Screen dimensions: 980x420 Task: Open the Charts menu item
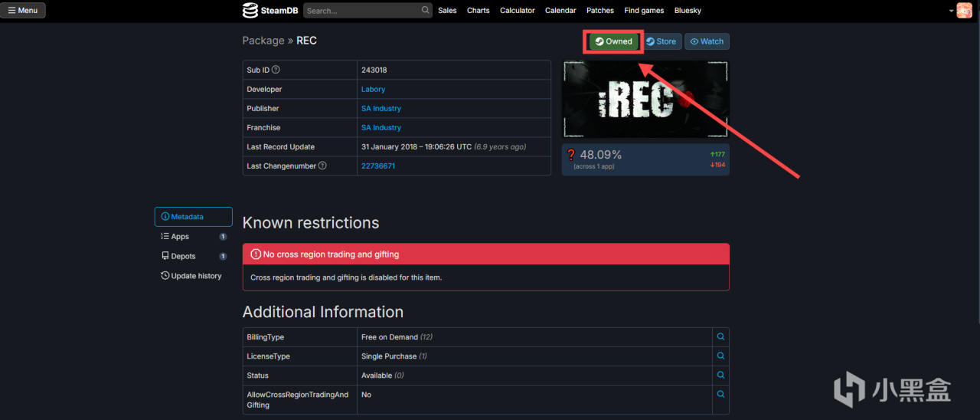pyautogui.click(x=479, y=11)
